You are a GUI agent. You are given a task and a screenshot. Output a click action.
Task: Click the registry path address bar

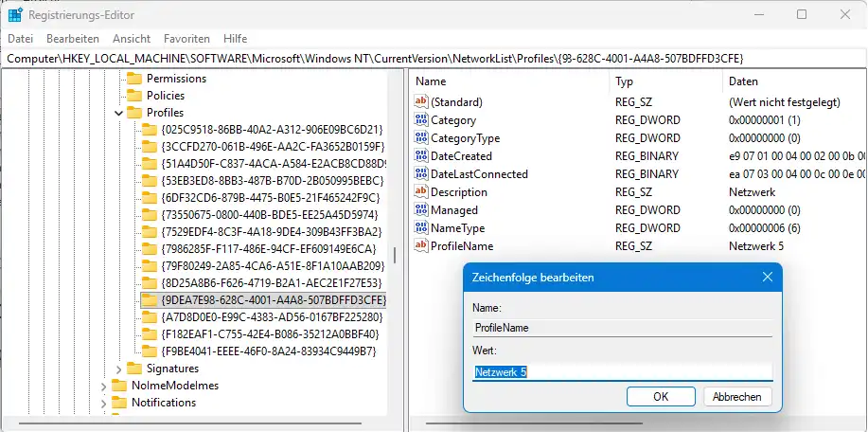coord(434,58)
